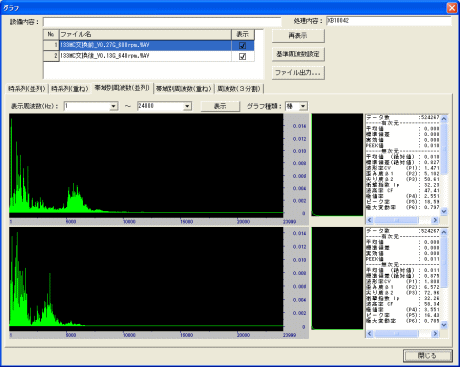Toggle the 表示 checkbox for file row 2
This screenshot has width=460, height=367.
(x=242, y=56)
